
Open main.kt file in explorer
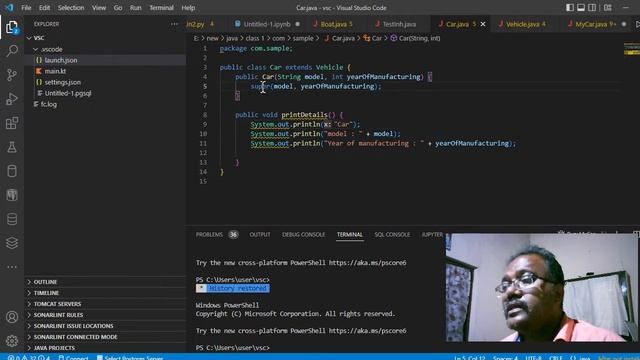[105, 71]
